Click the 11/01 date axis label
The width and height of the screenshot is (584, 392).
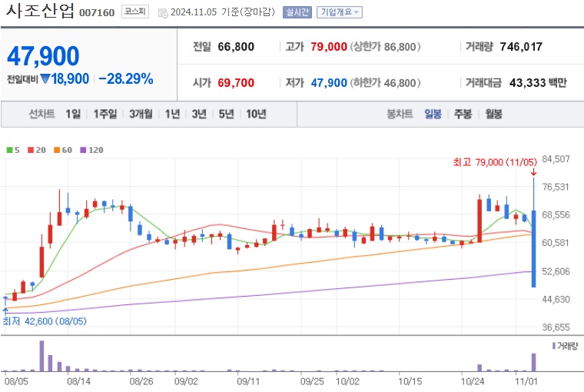click(526, 381)
